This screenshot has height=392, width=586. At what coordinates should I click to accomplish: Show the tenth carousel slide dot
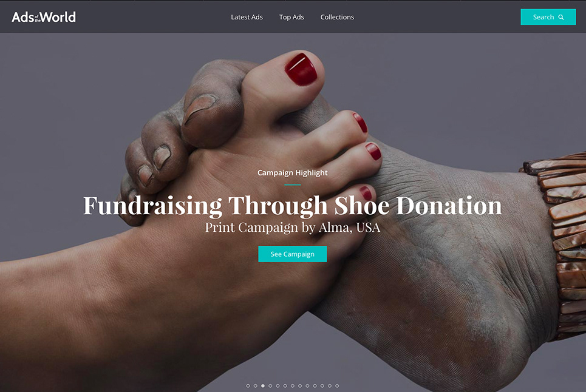click(315, 386)
